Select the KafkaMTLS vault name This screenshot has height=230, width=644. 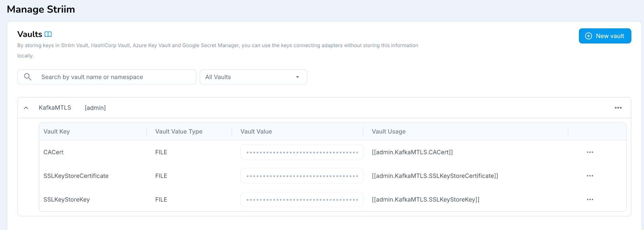tap(55, 108)
